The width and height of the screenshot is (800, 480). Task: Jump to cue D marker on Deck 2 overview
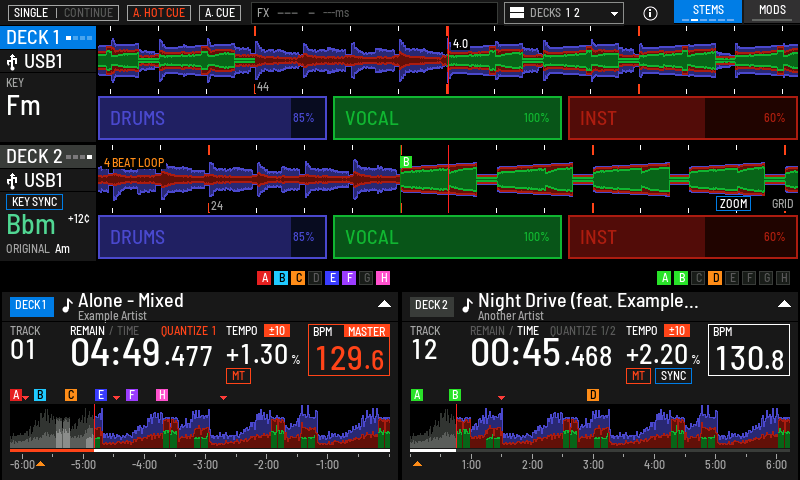[592, 395]
